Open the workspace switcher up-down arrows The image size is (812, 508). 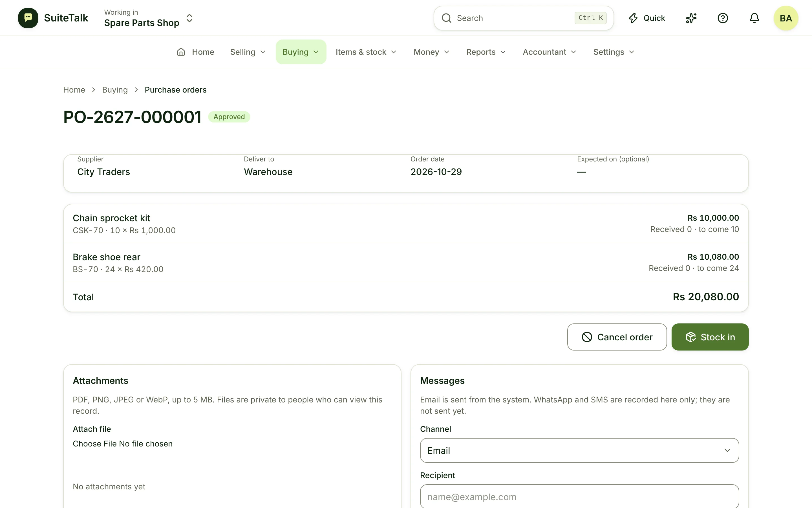pos(189,18)
